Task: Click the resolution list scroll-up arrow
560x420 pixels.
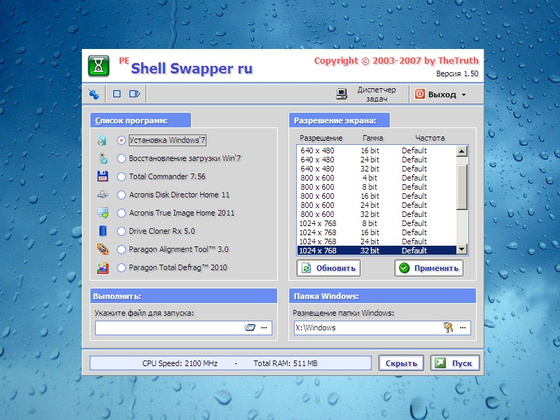Action: (462, 151)
